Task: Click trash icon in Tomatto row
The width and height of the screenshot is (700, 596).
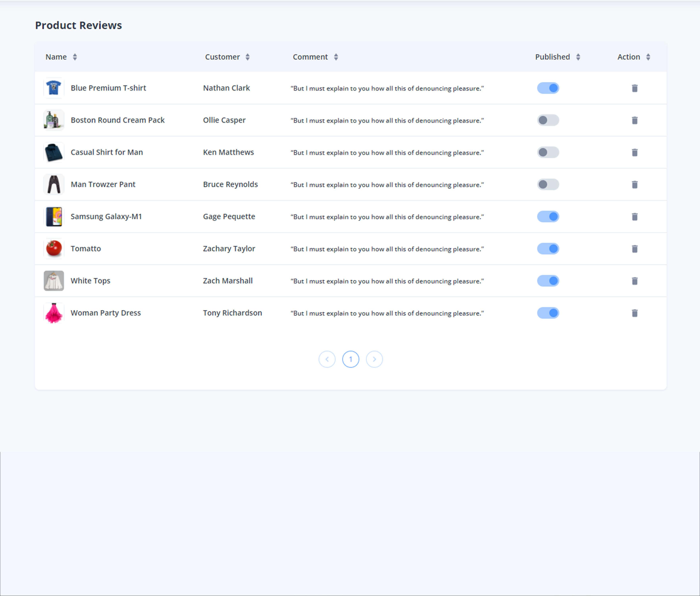Action: point(634,249)
